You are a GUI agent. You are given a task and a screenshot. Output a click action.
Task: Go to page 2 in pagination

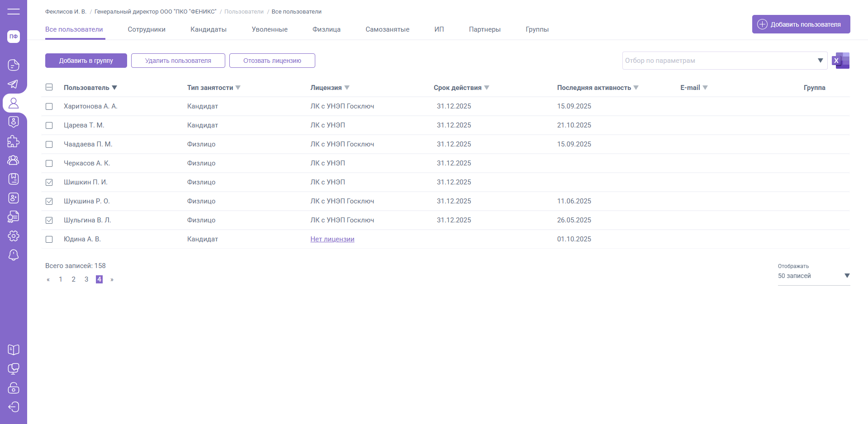(x=73, y=279)
